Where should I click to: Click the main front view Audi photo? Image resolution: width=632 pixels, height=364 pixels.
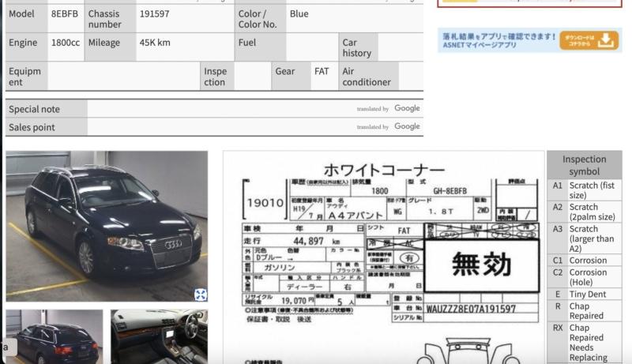tap(107, 225)
